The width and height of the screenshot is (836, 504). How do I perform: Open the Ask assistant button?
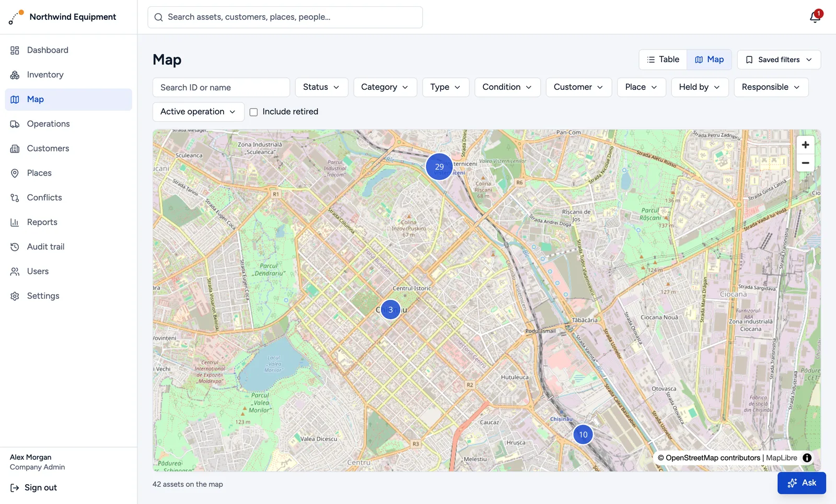click(x=802, y=483)
